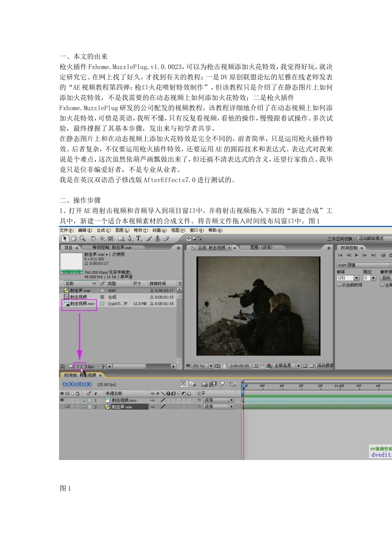Open the 动画 menu
Viewport: 392px width, 555px height.
pyautogui.click(x=159, y=230)
